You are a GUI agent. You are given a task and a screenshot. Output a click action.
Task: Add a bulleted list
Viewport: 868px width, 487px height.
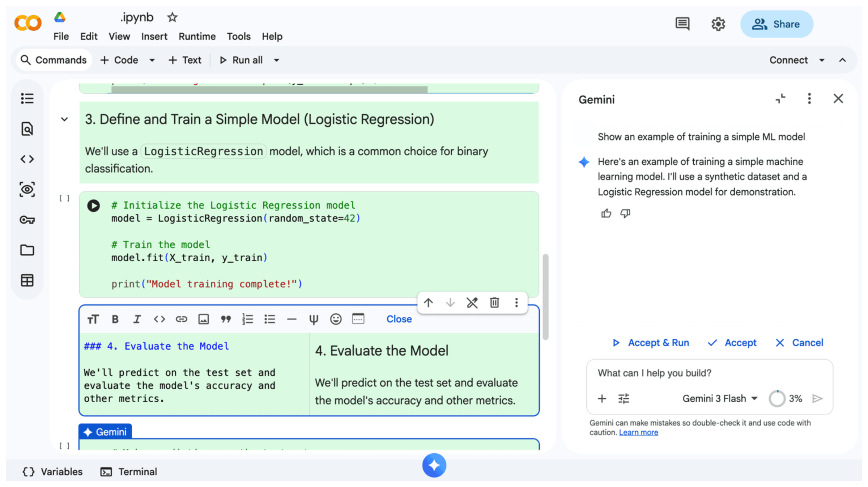[270, 319]
